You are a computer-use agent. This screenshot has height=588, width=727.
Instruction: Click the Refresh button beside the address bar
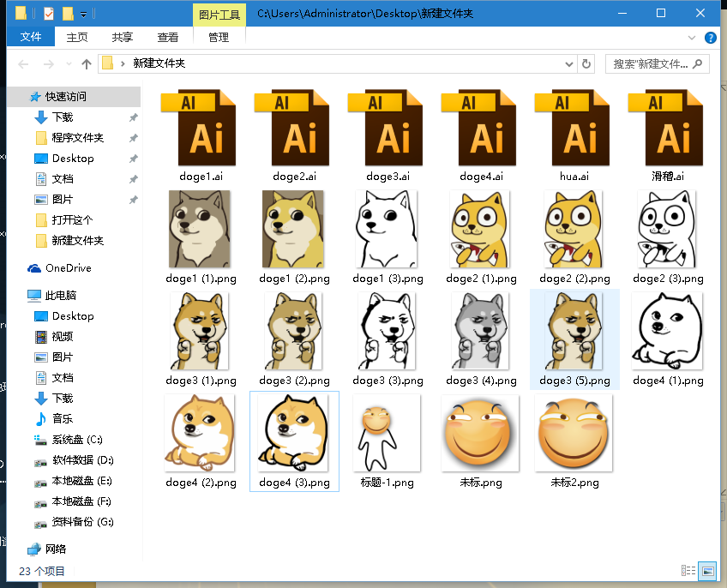tap(586, 63)
